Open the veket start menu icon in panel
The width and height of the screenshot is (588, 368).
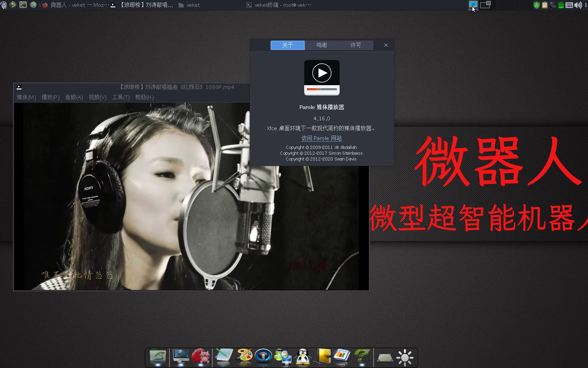click(3, 5)
